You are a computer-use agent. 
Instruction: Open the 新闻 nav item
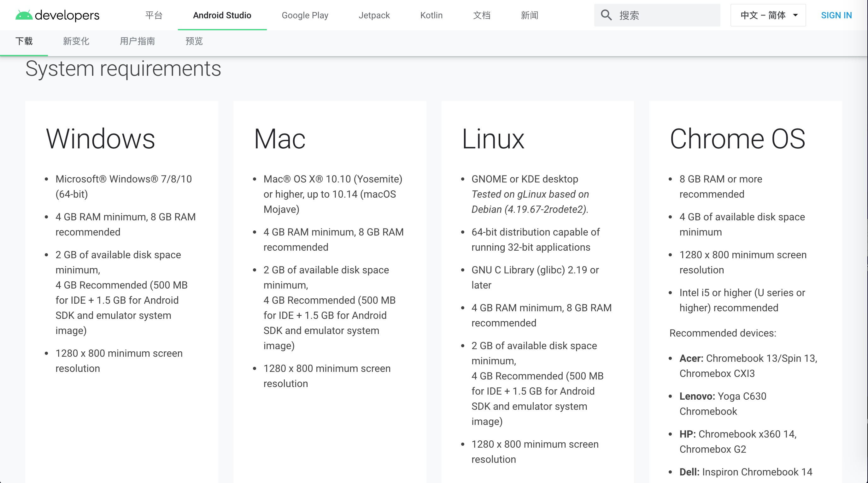click(529, 15)
